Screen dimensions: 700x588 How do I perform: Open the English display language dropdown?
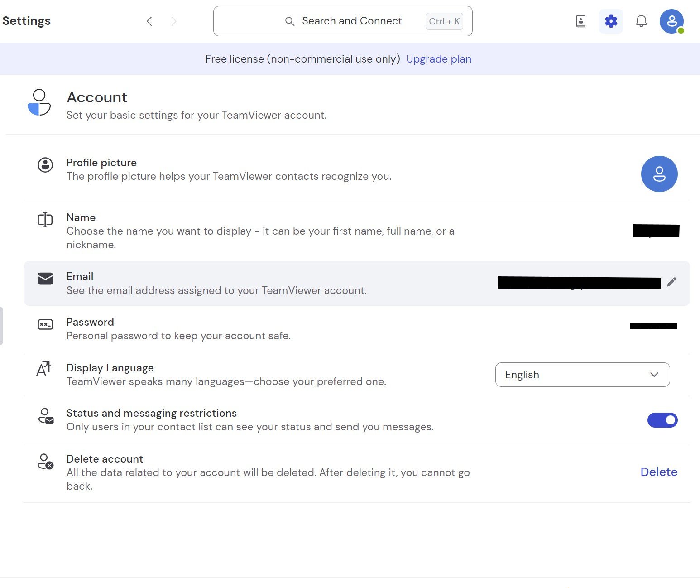[583, 375]
